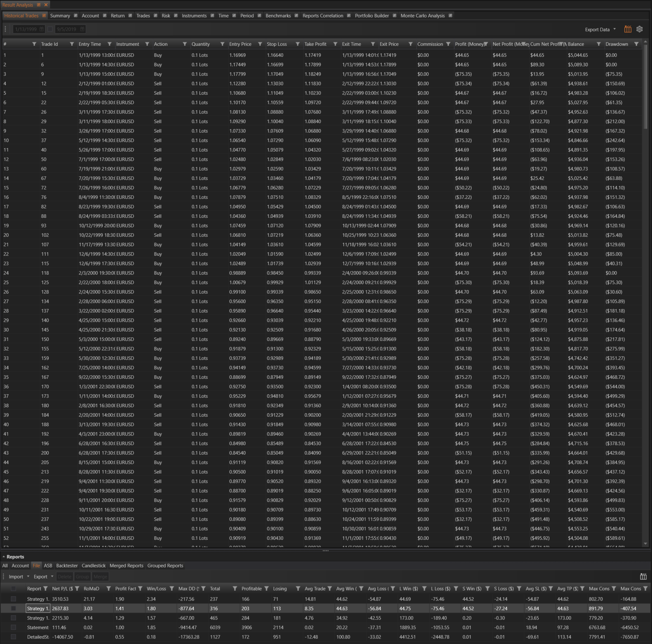Screen dimensions: 652x644
Task: Filter reports using the RoMaD column funnel
Action: tap(109, 588)
